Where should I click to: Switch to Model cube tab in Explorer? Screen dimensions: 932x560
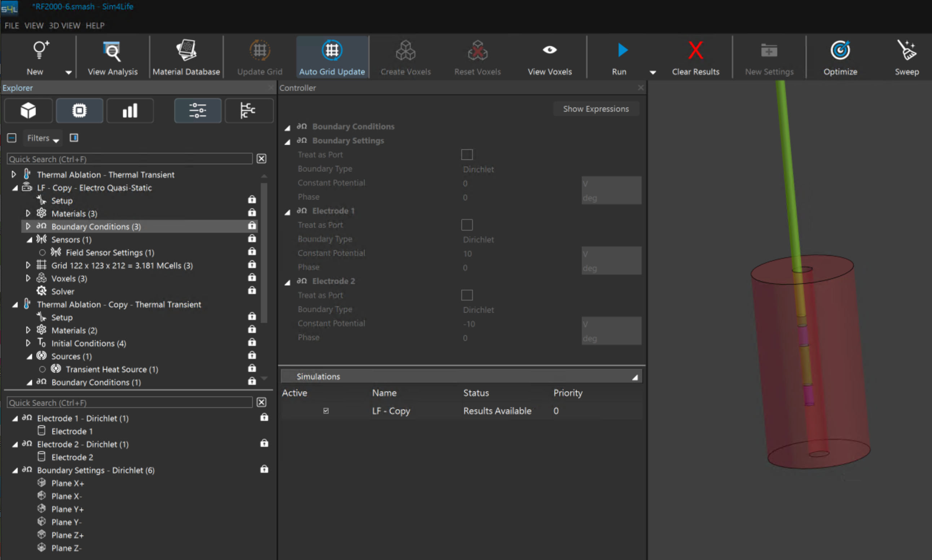pyautogui.click(x=28, y=111)
